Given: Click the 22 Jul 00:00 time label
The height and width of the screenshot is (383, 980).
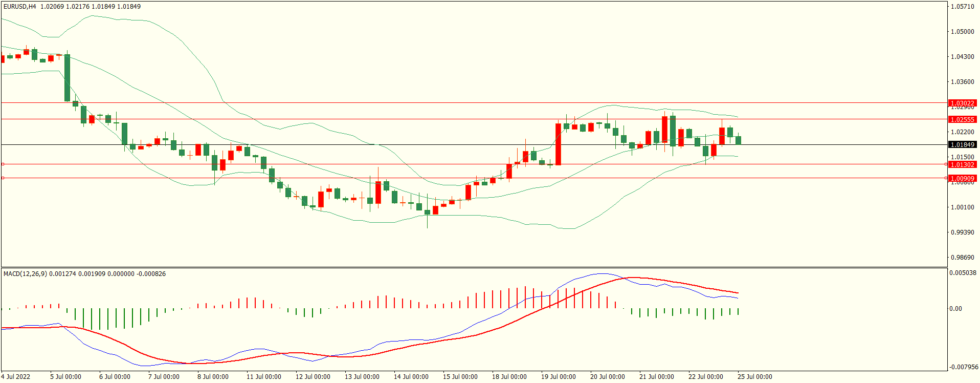Looking at the screenshot, I should [706, 377].
